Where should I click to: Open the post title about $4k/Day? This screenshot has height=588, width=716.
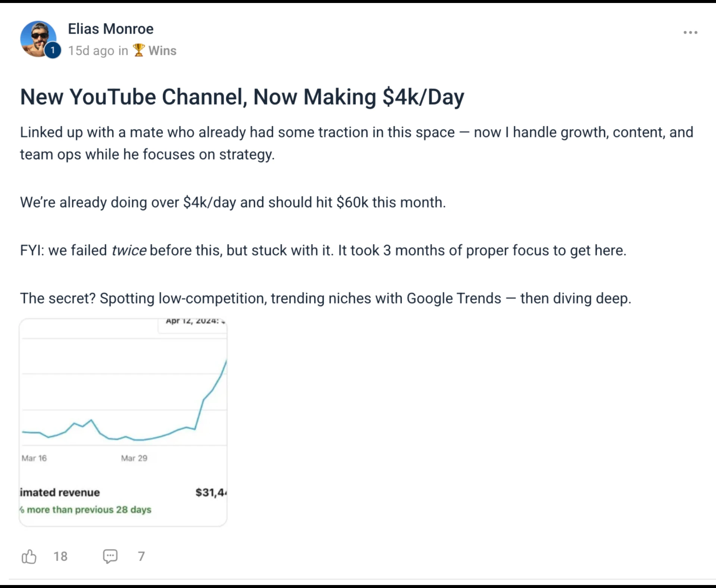(x=242, y=97)
